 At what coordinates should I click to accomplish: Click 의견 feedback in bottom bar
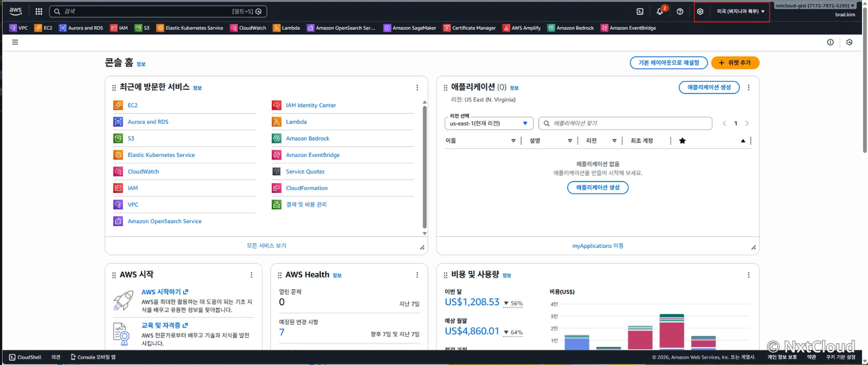point(56,357)
